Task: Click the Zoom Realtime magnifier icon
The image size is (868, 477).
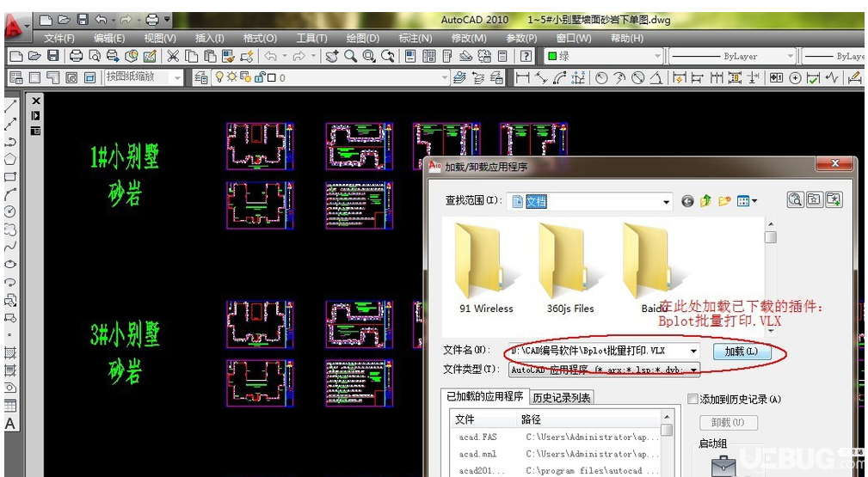Action: click(350, 56)
